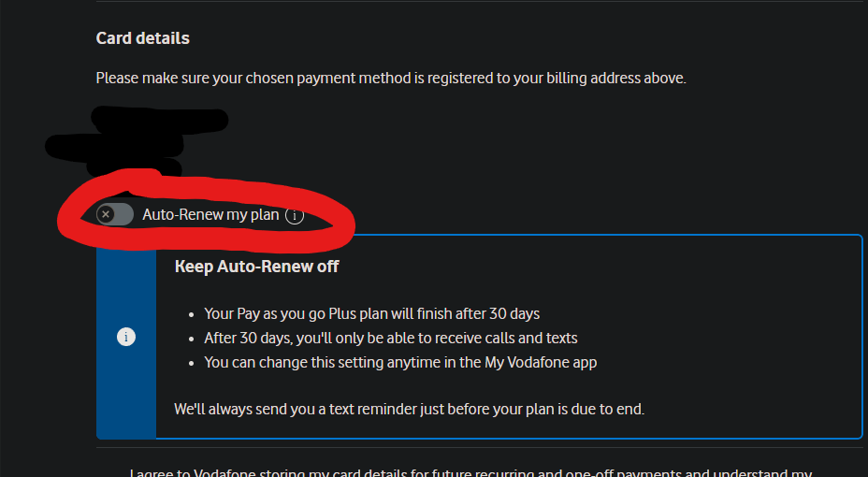Image resolution: width=868 pixels, height=477 pixels.
Task: Click the billing address reminder sentence
Action: pos(391,78)
